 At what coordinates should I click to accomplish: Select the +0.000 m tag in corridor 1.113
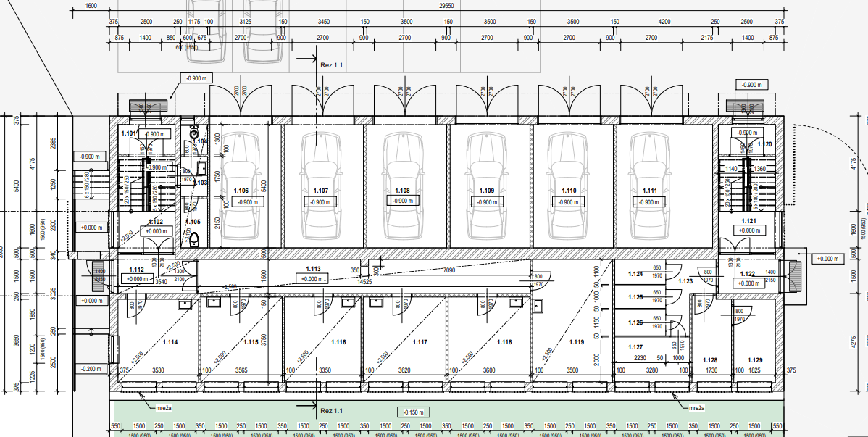312,279
